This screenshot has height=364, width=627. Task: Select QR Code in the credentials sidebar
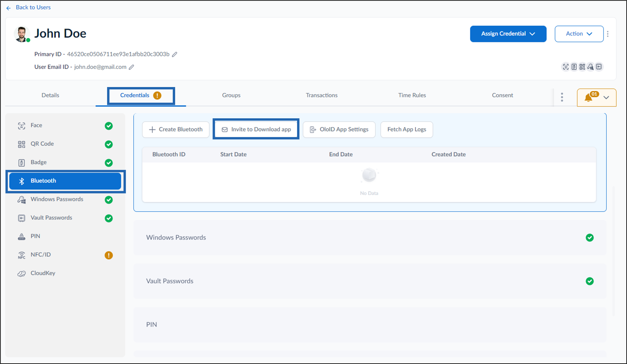point(65,144)
